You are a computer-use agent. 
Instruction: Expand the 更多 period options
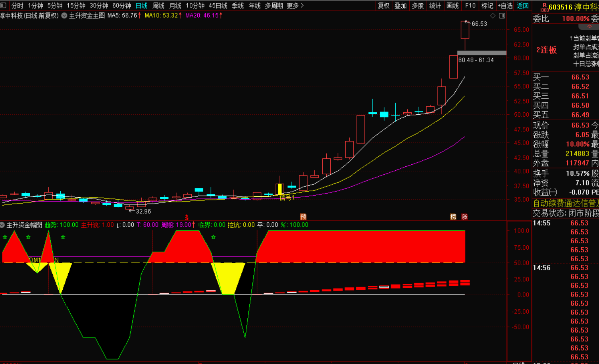pyautogui.click(x=295, y=6)
